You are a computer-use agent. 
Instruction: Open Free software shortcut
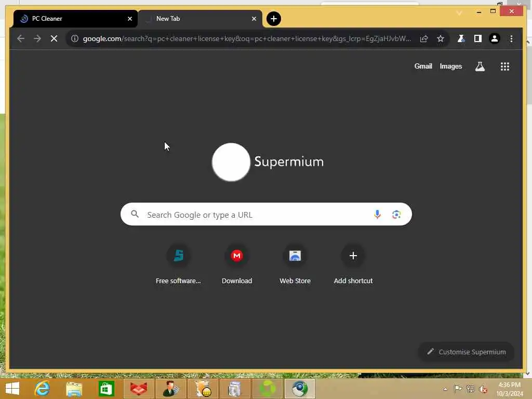tap(179, 264)
